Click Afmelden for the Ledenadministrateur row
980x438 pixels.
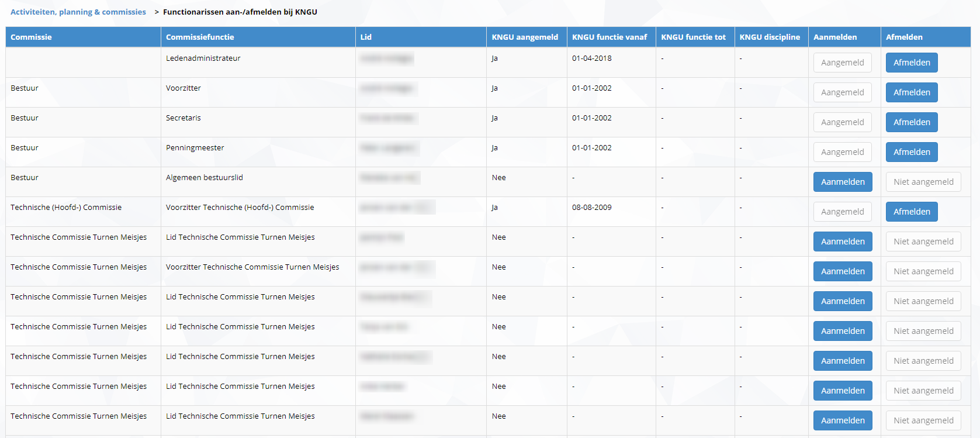coord(911,63)
